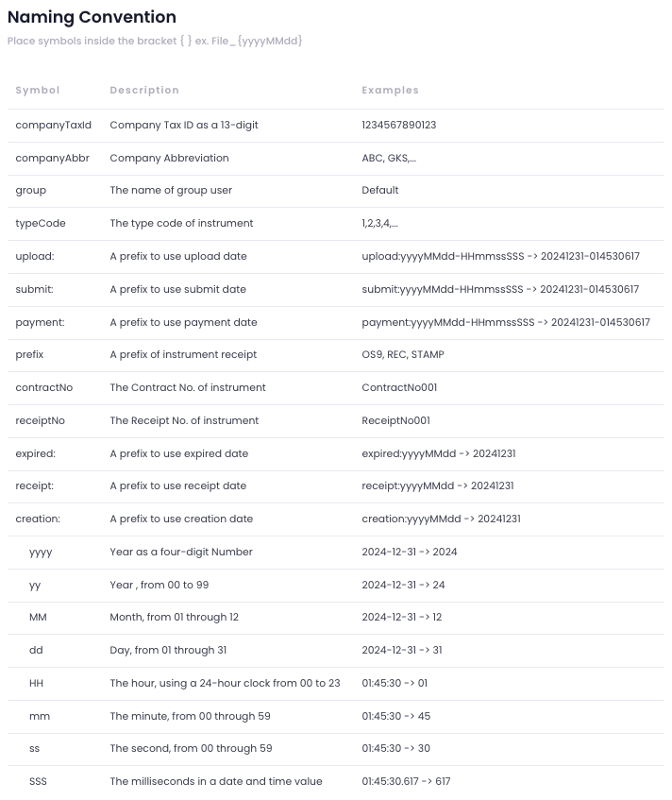Click the OS9, REC, STAMP example
This screenshot has height=800, width=672.
tap(403, 354)
